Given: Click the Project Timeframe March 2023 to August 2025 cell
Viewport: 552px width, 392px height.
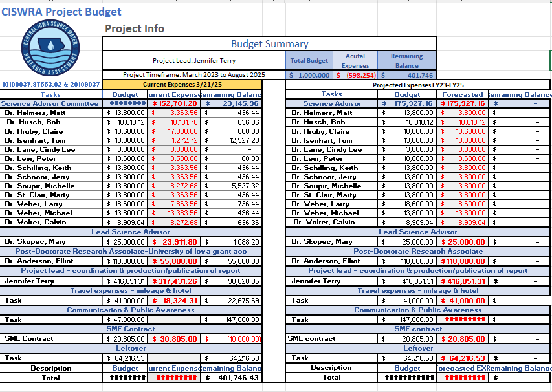Looking at the screenshot, I should 194,74.
